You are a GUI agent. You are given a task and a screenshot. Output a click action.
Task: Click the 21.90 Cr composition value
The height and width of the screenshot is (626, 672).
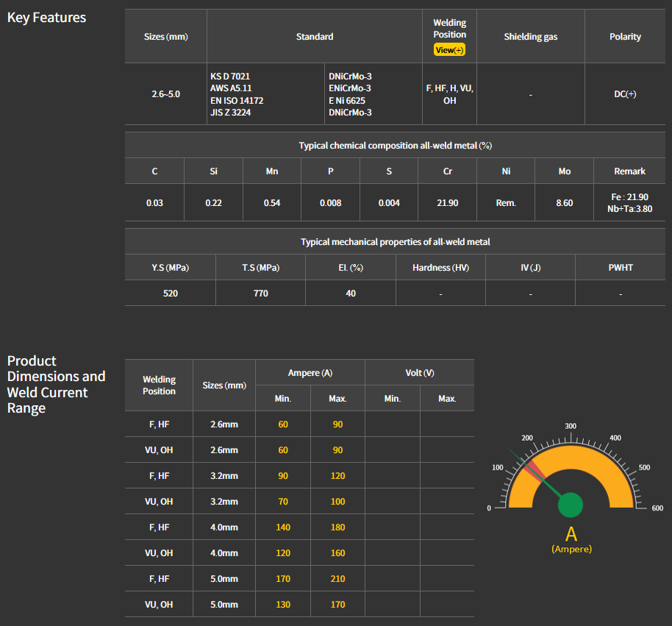447,203
